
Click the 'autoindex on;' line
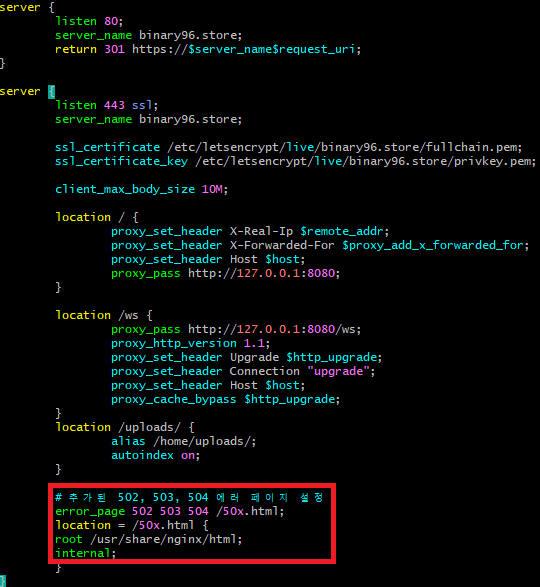tap(155, 455)
